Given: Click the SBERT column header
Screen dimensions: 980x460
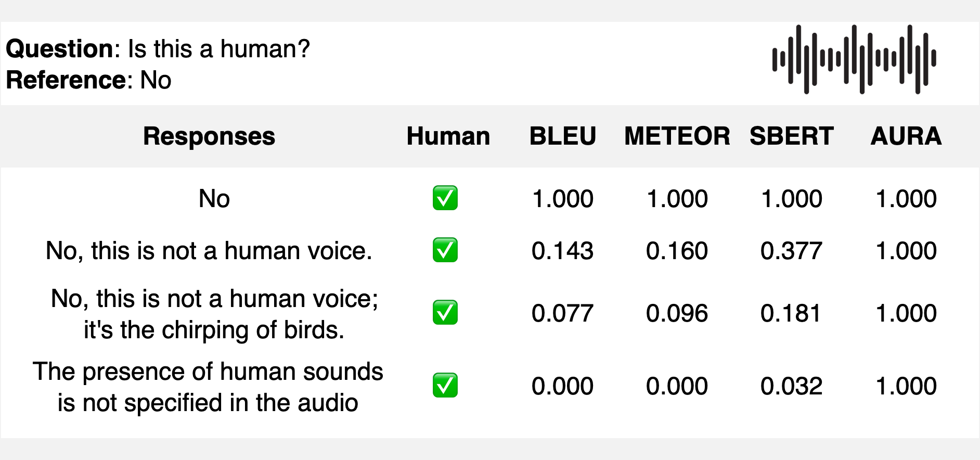Looking at the screenshot, I should 791,136.
